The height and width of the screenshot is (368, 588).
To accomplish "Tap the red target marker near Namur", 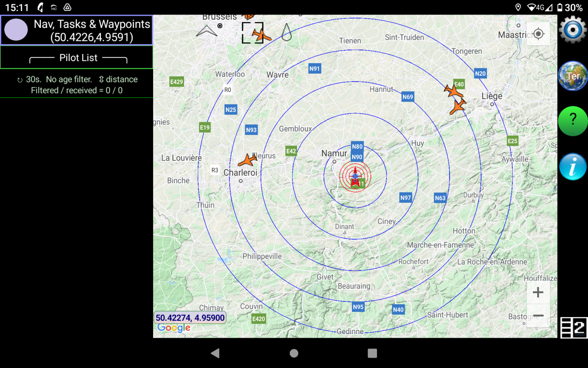I will 355,176.
